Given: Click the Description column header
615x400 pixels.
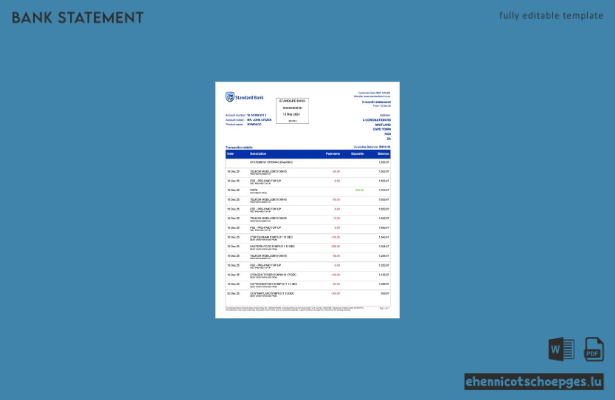Looking at the screenshot, I should click(x=258, y=154).
